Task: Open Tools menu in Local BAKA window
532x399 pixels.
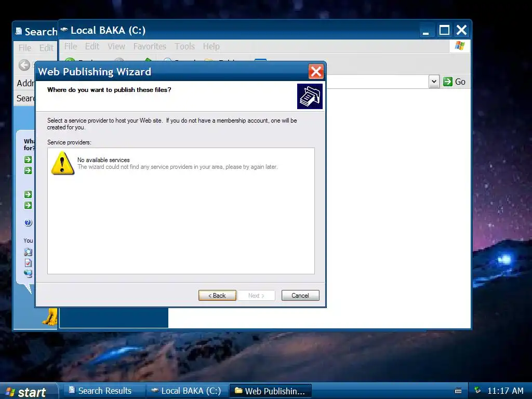Action: 184,46
